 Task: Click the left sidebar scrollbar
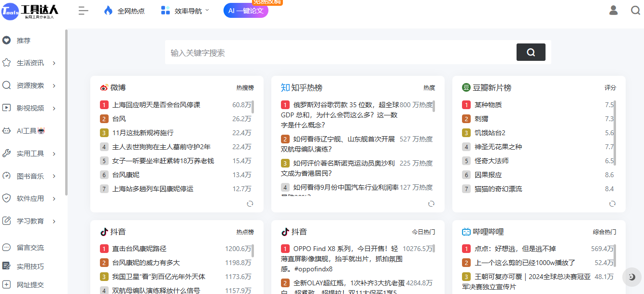click(x=67, y=112)
